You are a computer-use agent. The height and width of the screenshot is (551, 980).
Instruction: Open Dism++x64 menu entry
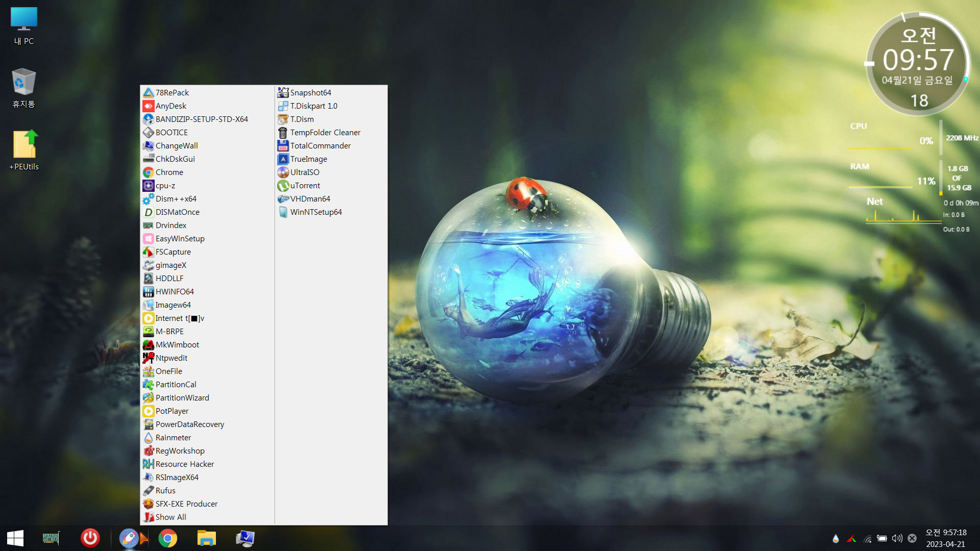click(x=208, y=198)
